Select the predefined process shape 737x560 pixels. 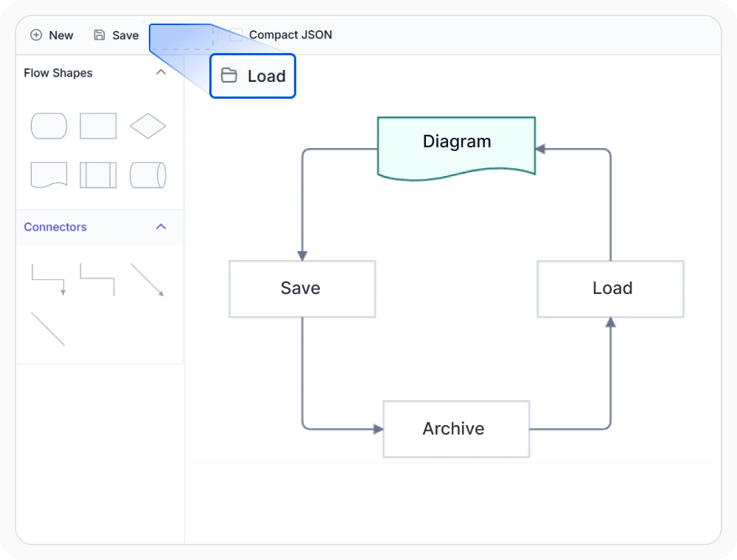[x=98, y=175]
